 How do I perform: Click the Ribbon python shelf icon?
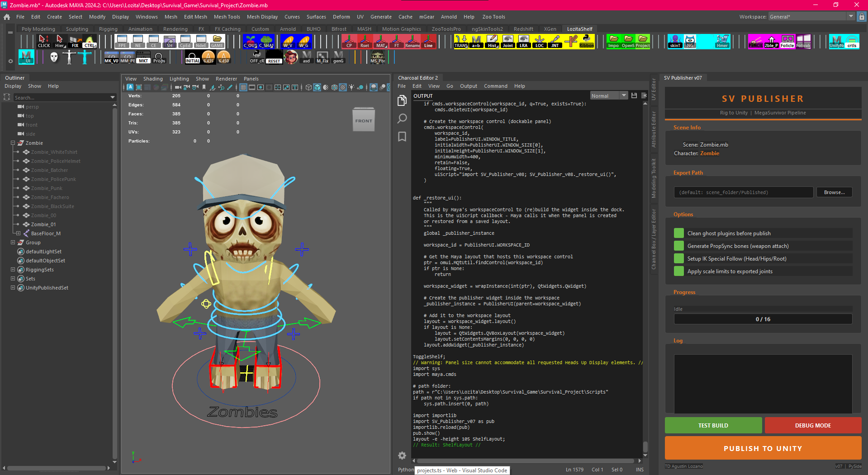point(586,41)
